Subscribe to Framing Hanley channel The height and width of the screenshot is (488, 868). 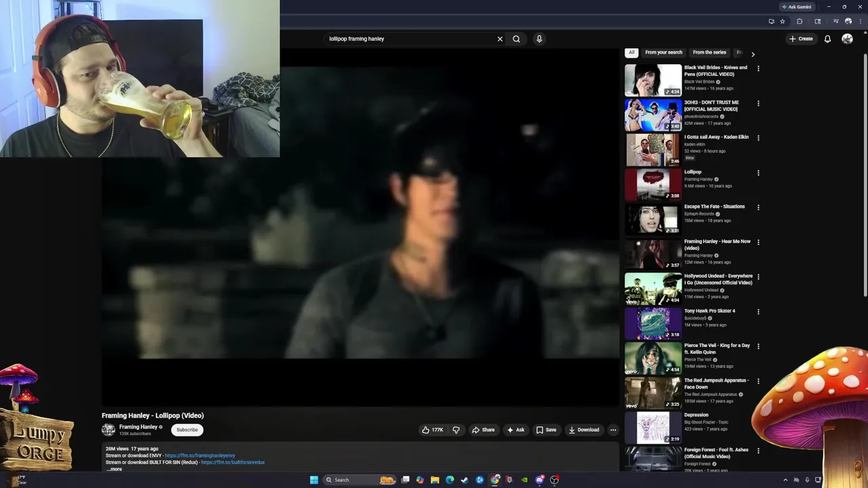[x=187, y=430]
